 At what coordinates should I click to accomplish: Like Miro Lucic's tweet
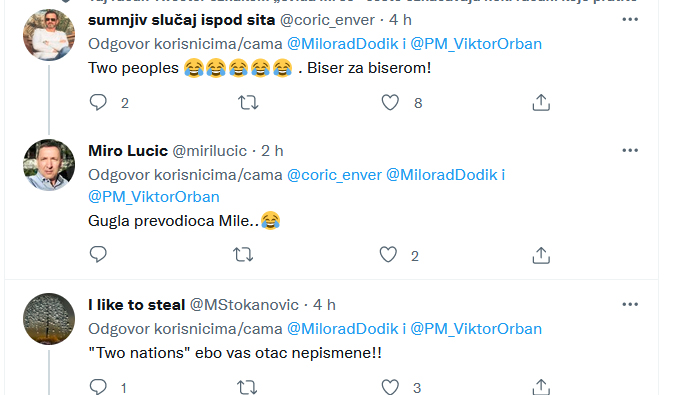[388, 255]
